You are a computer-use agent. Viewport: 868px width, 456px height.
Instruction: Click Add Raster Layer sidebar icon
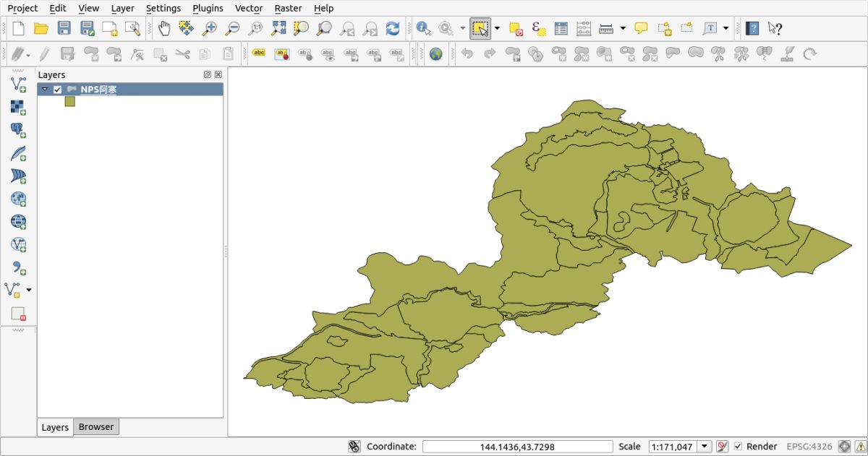click(18, 107)
